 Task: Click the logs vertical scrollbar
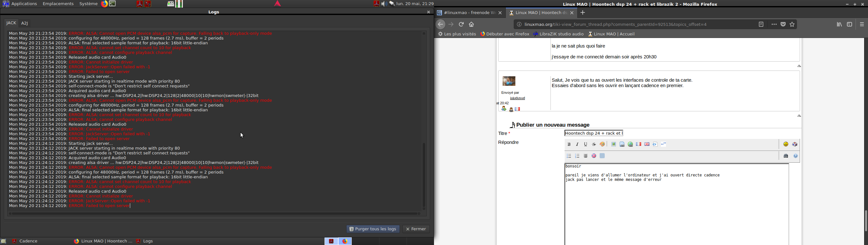[424, 175]
